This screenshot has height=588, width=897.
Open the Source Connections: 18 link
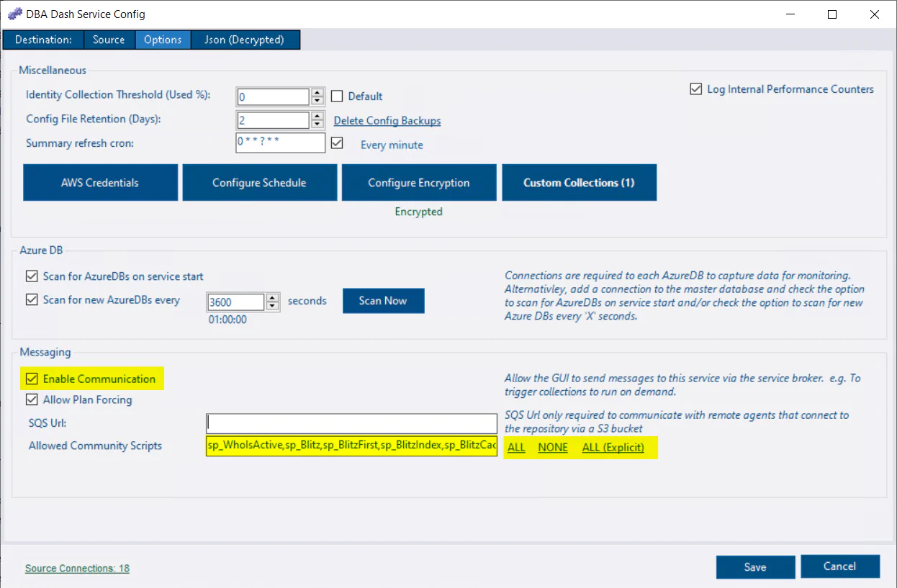pos(76,568)
